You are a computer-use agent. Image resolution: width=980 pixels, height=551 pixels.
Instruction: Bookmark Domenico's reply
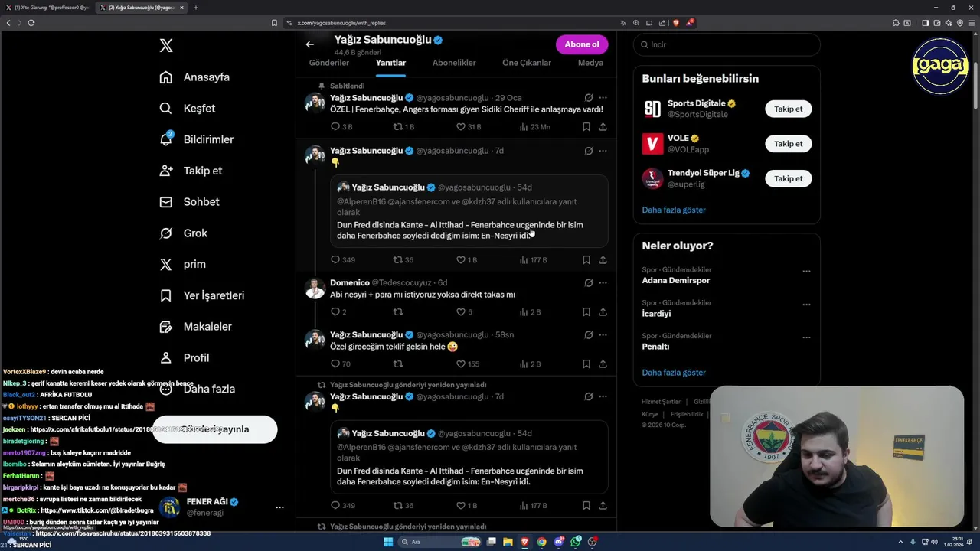click(x=586, y=312)
